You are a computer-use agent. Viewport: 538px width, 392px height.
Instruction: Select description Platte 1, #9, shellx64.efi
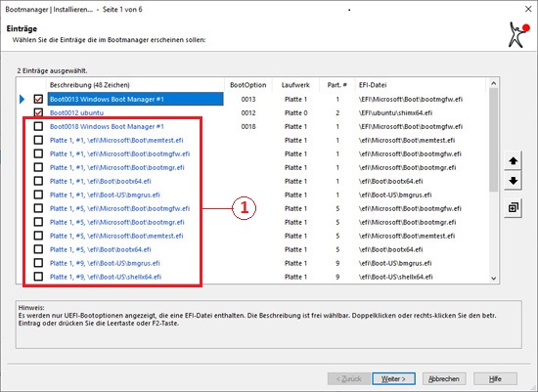106,277
